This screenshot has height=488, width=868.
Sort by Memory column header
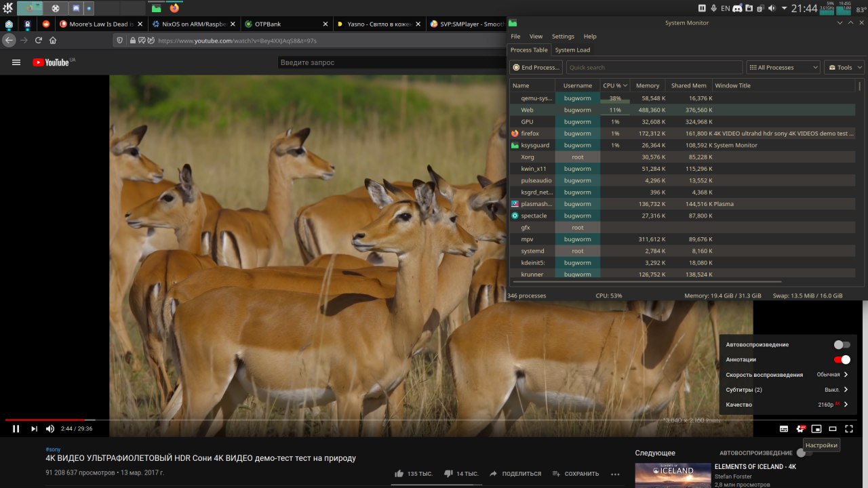648,85
